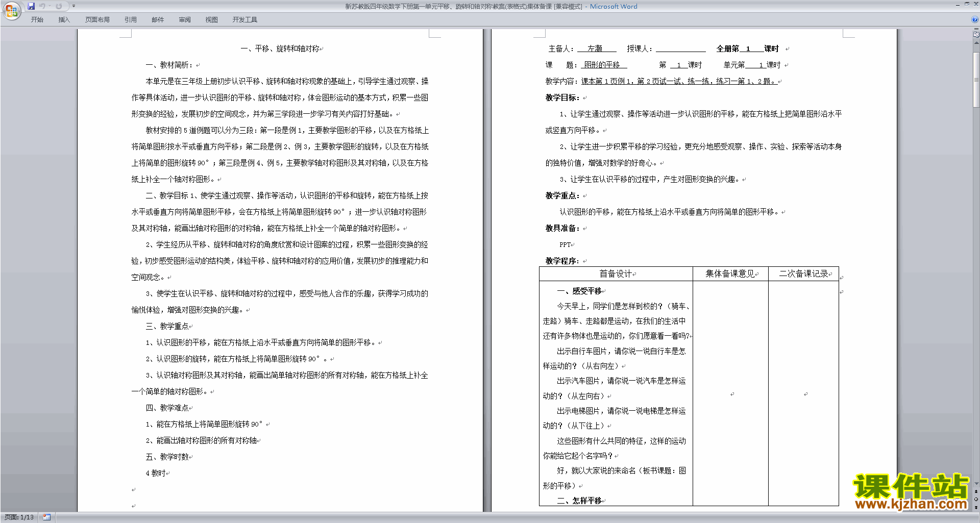Click the line 2、能画出轴对称图形的所有对称轴
Screen dimensions: 980x523
click(201, 440)
